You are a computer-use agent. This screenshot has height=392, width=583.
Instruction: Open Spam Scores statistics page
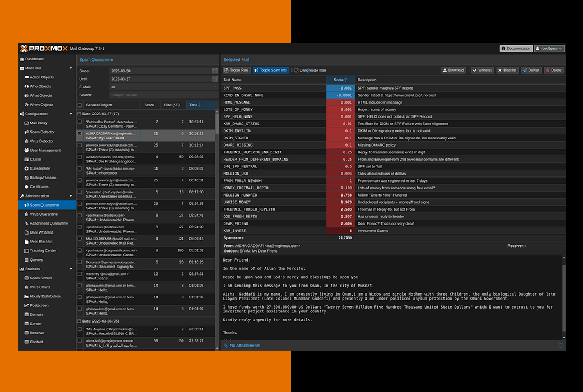click(41, 278)
